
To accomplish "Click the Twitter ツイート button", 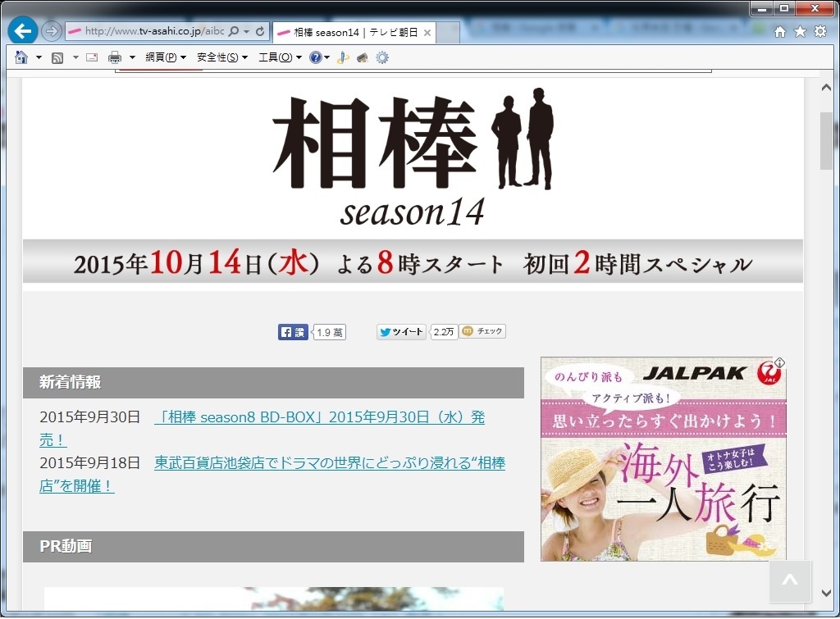I will tap(401, 332).
